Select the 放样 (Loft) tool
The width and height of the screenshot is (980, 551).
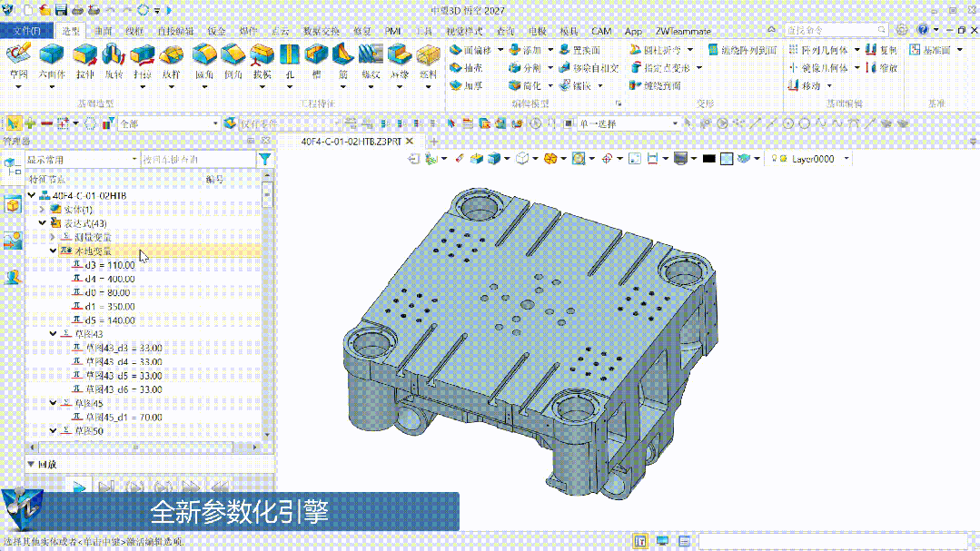[x=172, y=61]
